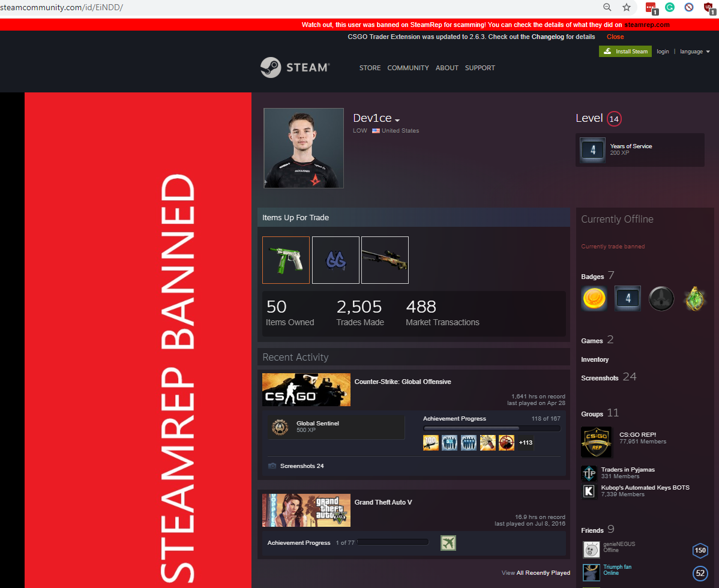Click the 100 kills achievement icon
Image resolution: width=719 pixels, height=588 pixels.
[430, 443]
